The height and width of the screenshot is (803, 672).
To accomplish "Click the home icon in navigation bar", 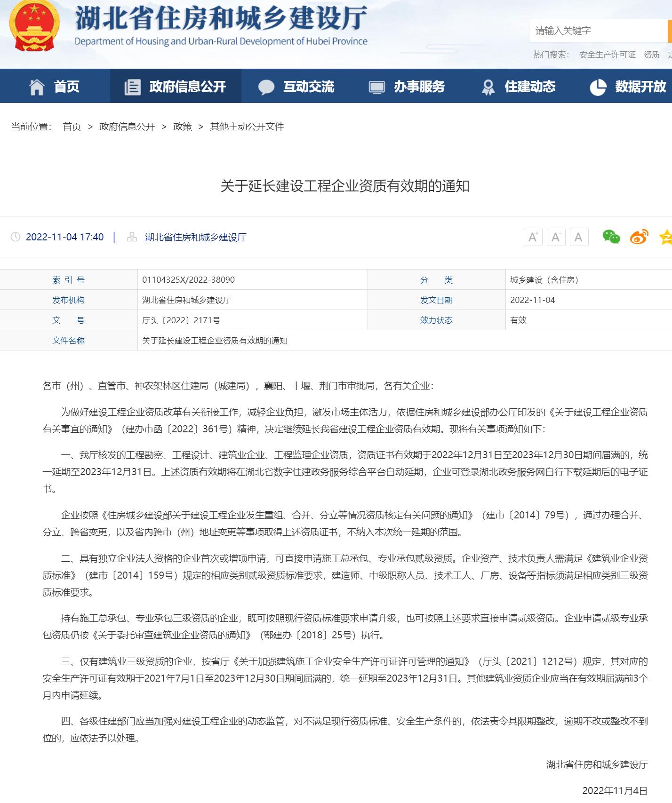I will (37, 87).
